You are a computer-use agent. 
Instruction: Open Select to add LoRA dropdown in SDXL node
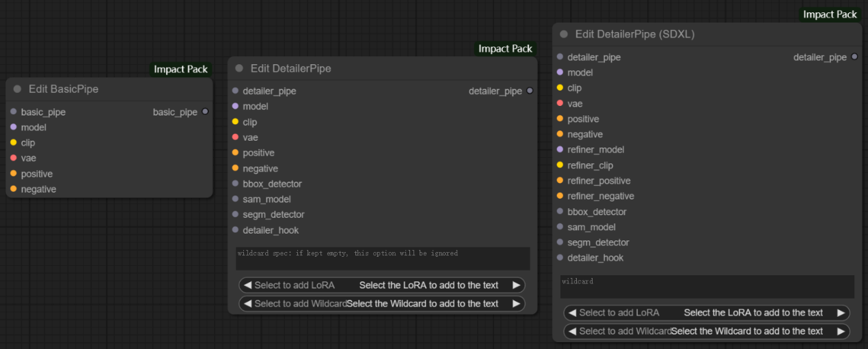click(x=707, y=313)
